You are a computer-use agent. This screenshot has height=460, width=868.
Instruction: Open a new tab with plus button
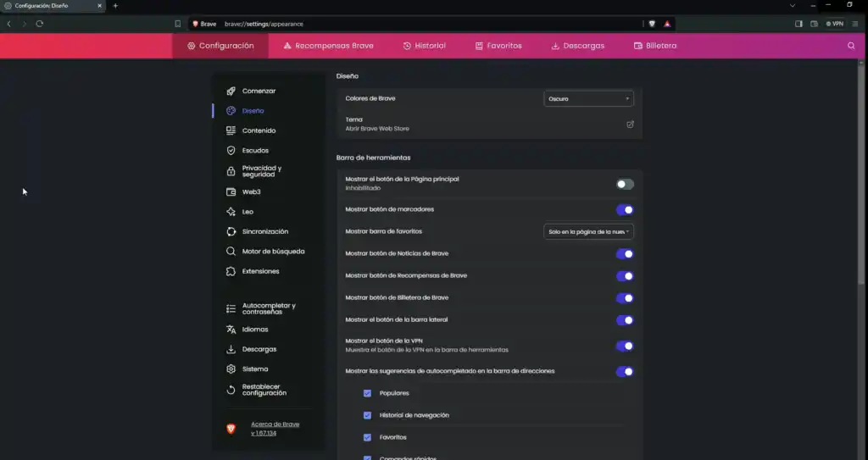tap(115, 6)
